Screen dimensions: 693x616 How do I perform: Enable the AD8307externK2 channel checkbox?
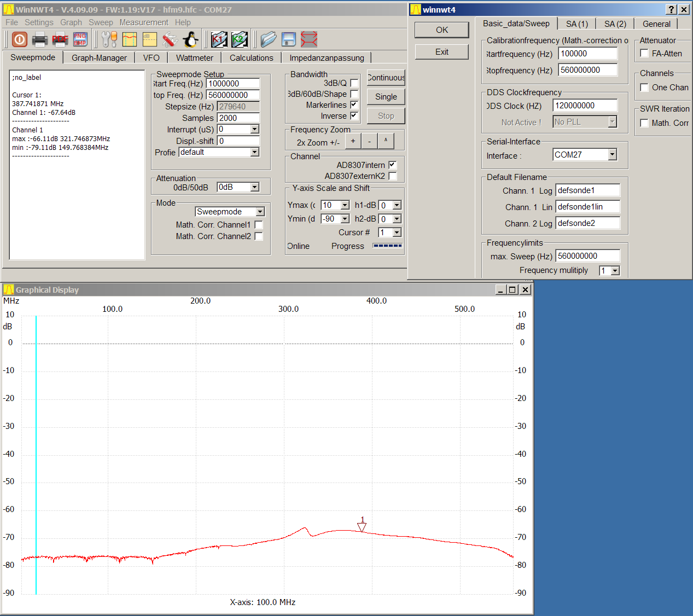click(392, 176)
